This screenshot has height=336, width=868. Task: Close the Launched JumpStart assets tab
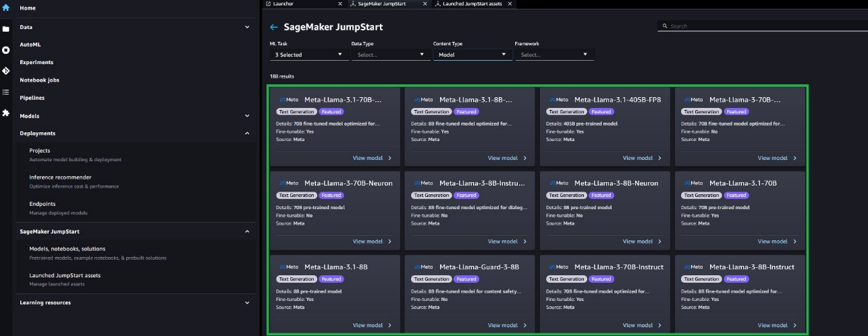pos(510,4)
